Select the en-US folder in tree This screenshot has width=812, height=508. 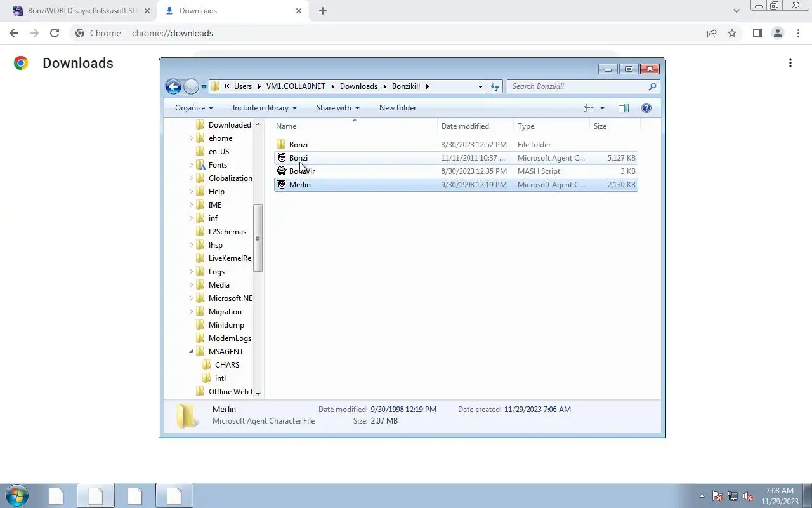click(x=219, y=152)
